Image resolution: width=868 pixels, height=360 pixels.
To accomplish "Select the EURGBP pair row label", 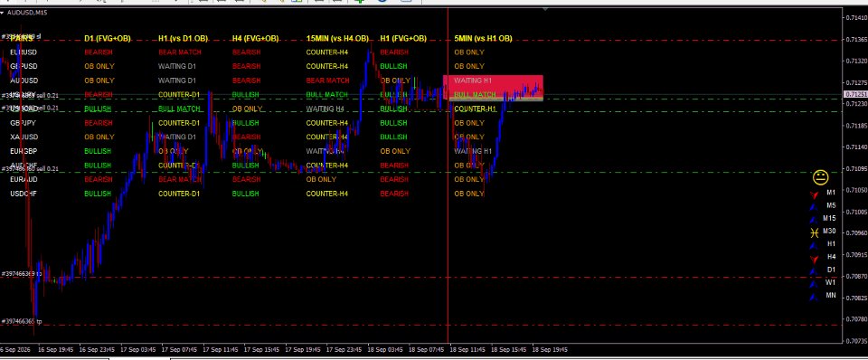I will click(24, 151).
